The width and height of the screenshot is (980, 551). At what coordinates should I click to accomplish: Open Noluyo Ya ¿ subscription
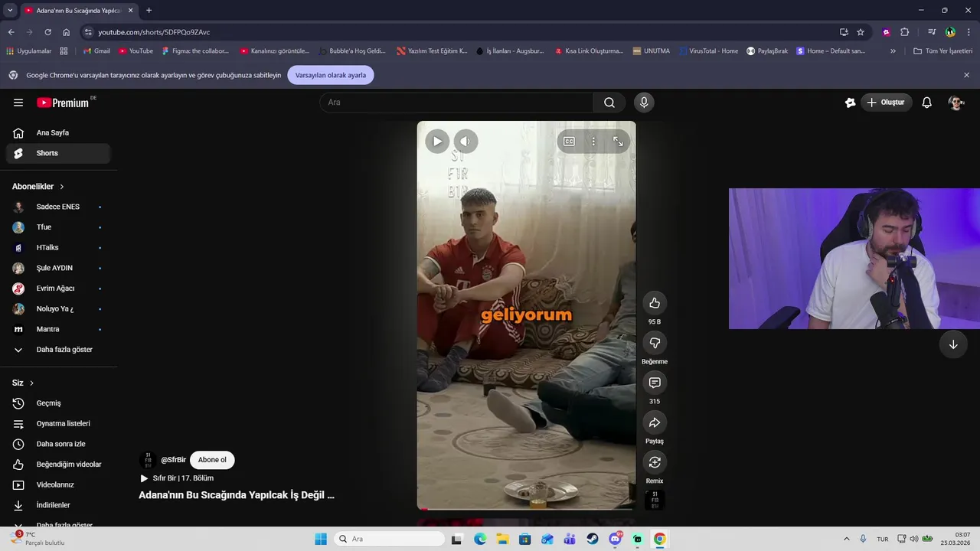point(58,309)
